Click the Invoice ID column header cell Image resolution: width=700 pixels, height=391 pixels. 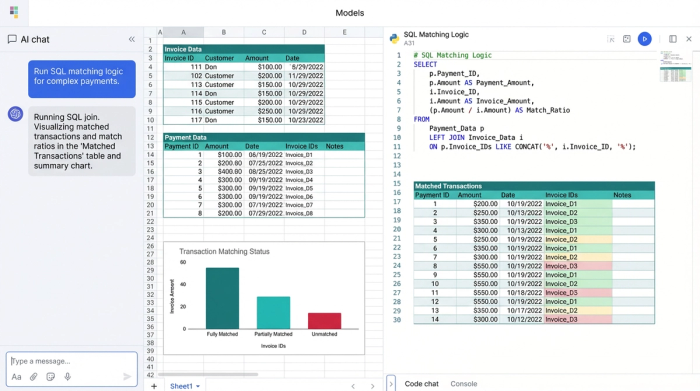[x=183, y=58]
